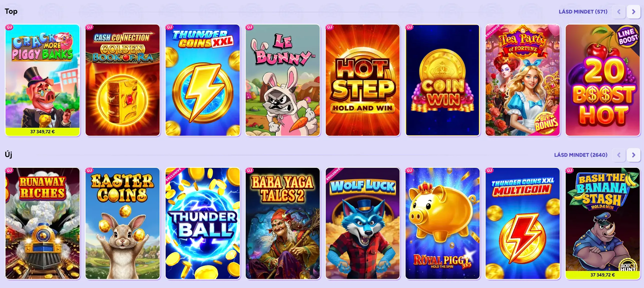Click Lásd mindet (2640) link for Új
644x288 pixels.
(x=581, y=155)
